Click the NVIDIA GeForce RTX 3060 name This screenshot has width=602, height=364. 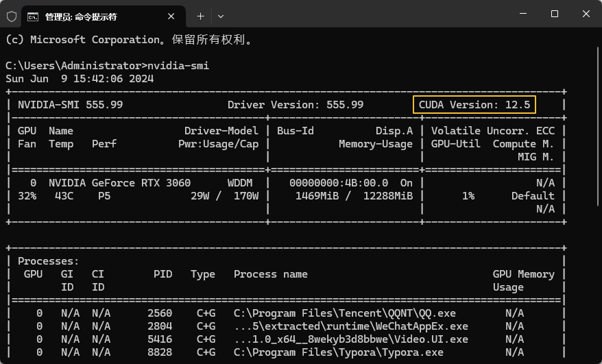119,183
